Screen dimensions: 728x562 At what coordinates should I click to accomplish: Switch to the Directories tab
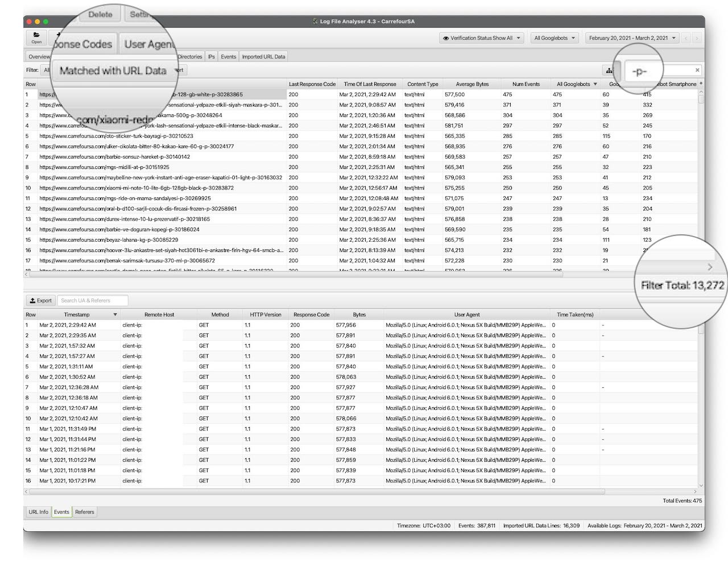(x=189, y=57)
